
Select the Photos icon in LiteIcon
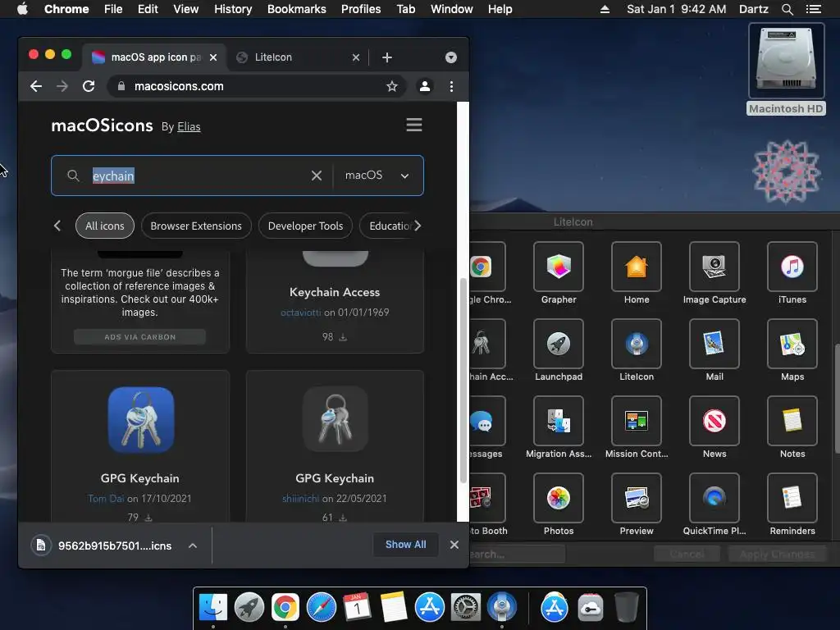pyautogui.click(x=558, y=498)
